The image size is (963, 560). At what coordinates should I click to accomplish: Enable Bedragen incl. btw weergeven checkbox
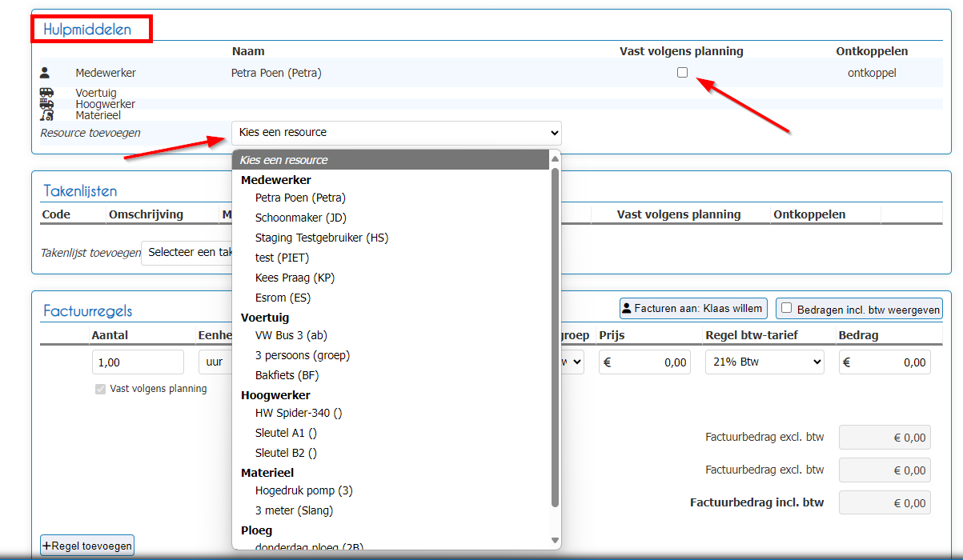[787, 308]
